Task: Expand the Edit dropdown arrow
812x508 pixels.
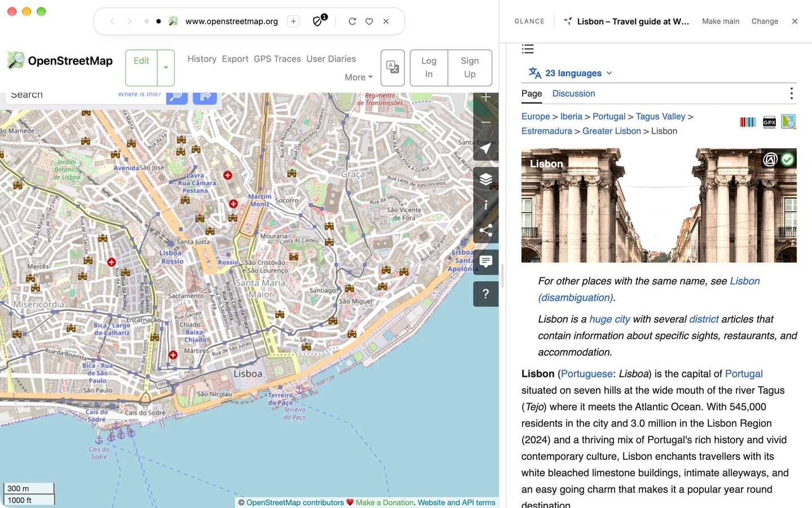Action: [166, 68]
